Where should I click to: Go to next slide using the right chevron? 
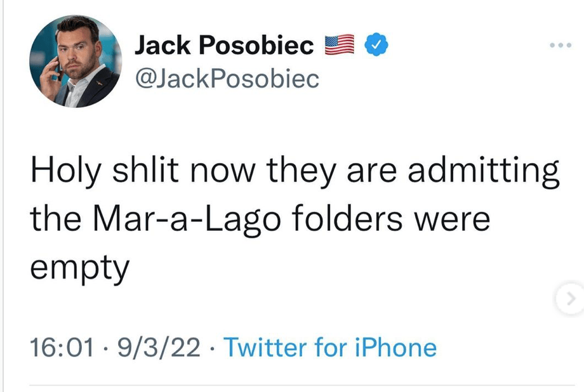tap(570, 299)
